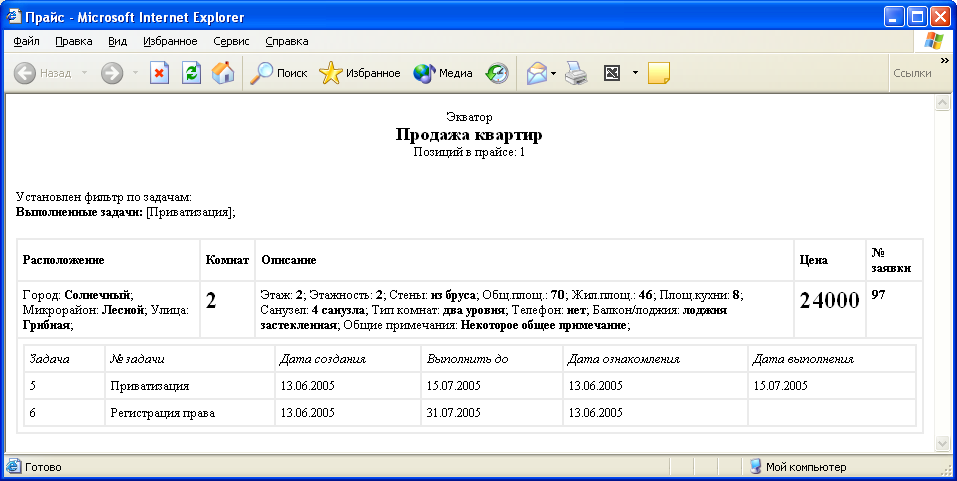Screen dimensions: 957x481
Task: Click the Mail envelope icon
Action: pyautogui.click(x=537, y=73)
